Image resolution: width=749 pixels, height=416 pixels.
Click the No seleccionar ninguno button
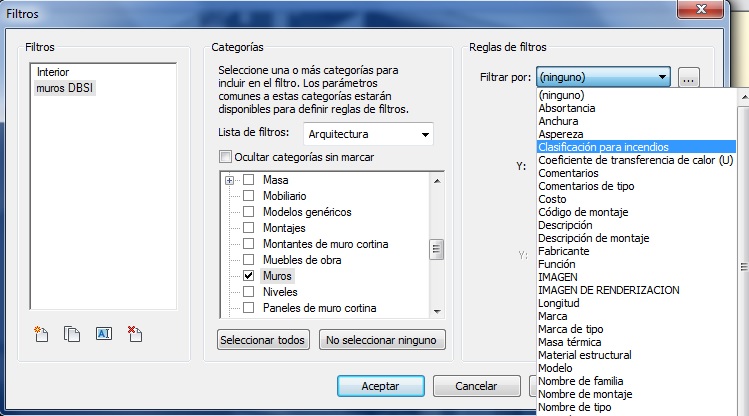(x=382, y=340)
